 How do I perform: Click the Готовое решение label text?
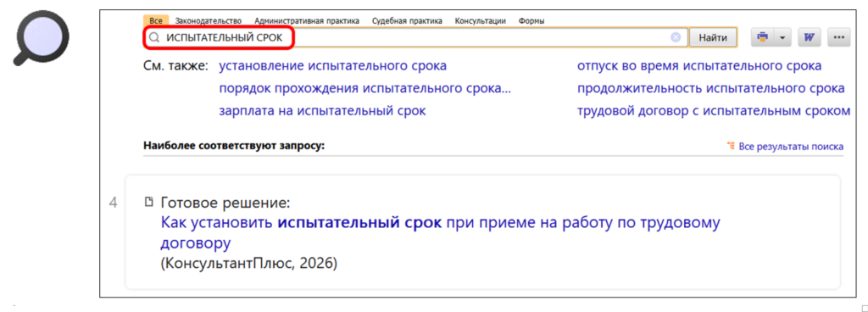click(x=225, y=203)
